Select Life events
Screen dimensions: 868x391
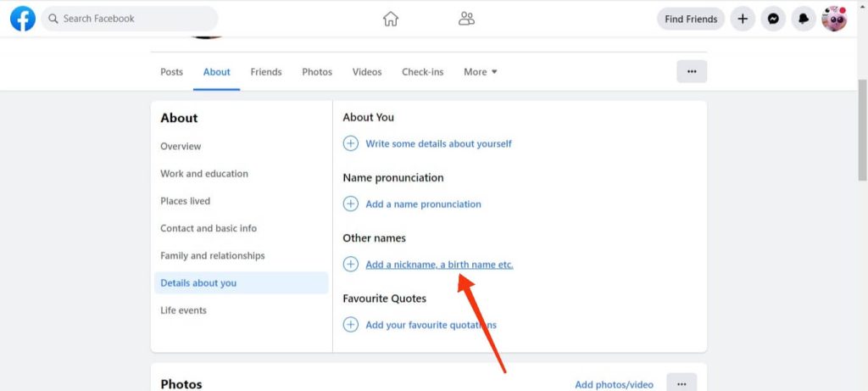coord(183,310)
